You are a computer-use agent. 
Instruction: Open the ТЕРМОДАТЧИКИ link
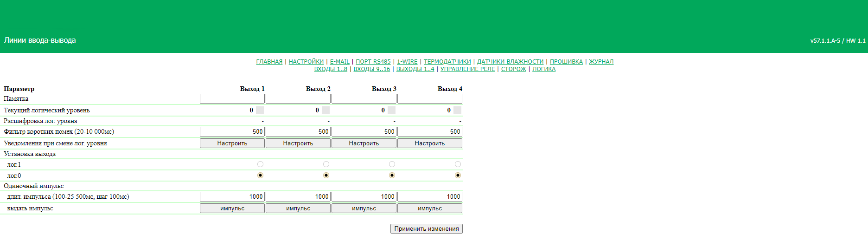tap(447, 62)
